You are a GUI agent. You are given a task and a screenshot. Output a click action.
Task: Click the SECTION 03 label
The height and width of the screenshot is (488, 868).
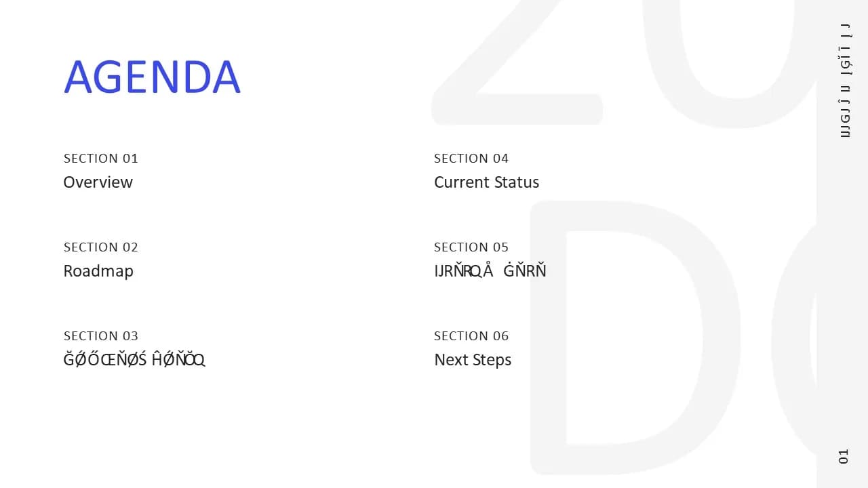point(101,336)
